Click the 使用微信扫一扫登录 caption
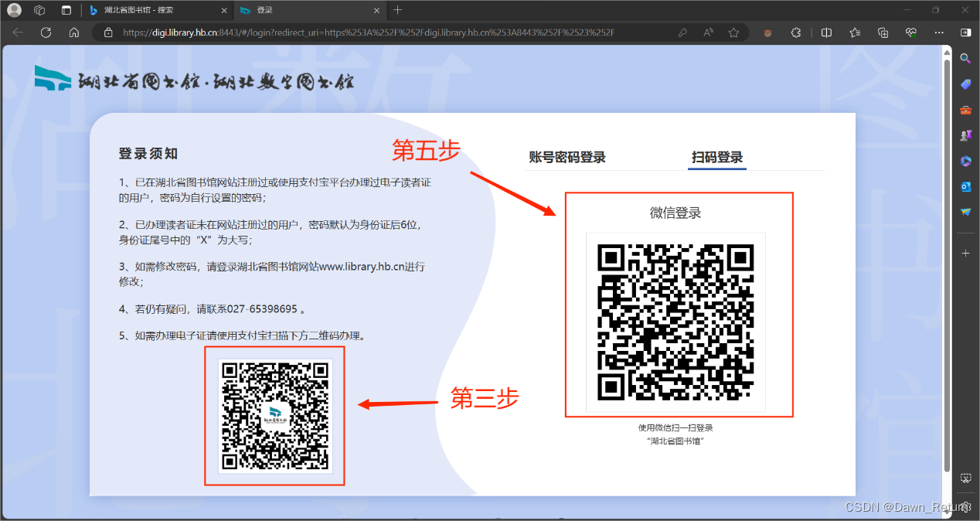980x521 pixels. [x=675, y=427]
